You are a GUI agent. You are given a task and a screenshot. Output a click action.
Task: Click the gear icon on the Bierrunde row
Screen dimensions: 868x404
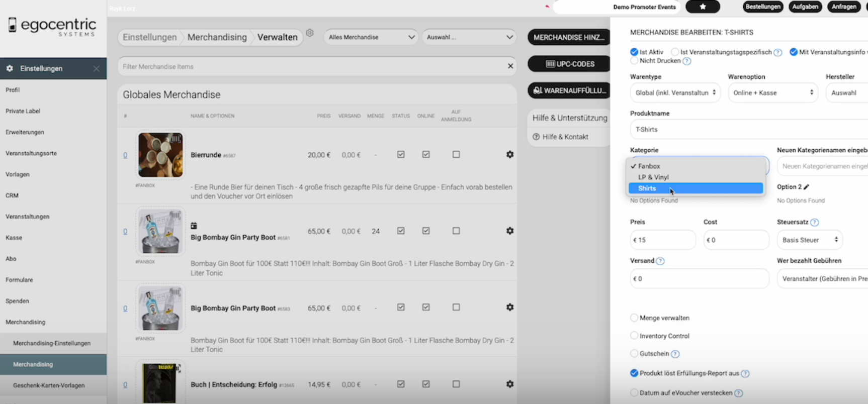coord(509,155)
